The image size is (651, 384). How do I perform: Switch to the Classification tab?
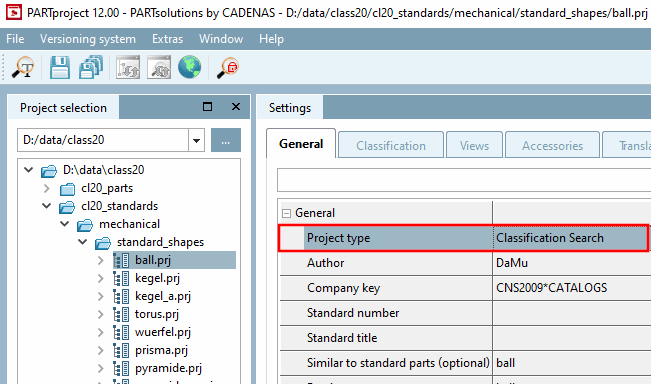point(391,145)
